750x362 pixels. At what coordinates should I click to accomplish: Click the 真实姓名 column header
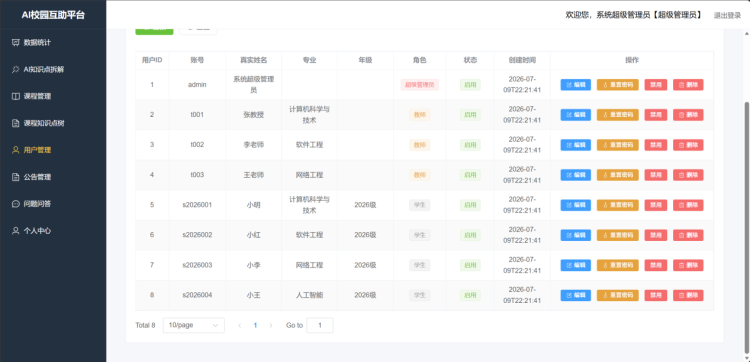click(254, 60)
